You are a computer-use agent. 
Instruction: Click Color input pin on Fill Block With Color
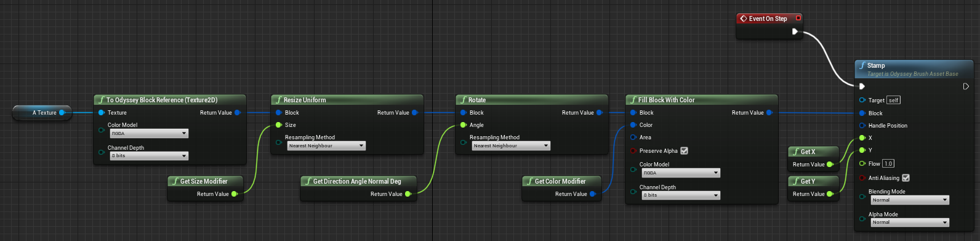(633, 125)
